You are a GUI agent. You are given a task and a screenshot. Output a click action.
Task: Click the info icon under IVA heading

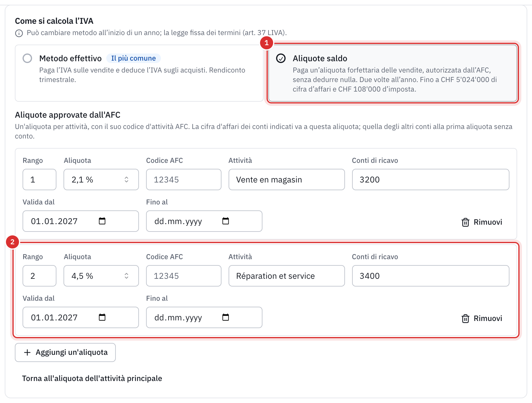tap(19, 33)
